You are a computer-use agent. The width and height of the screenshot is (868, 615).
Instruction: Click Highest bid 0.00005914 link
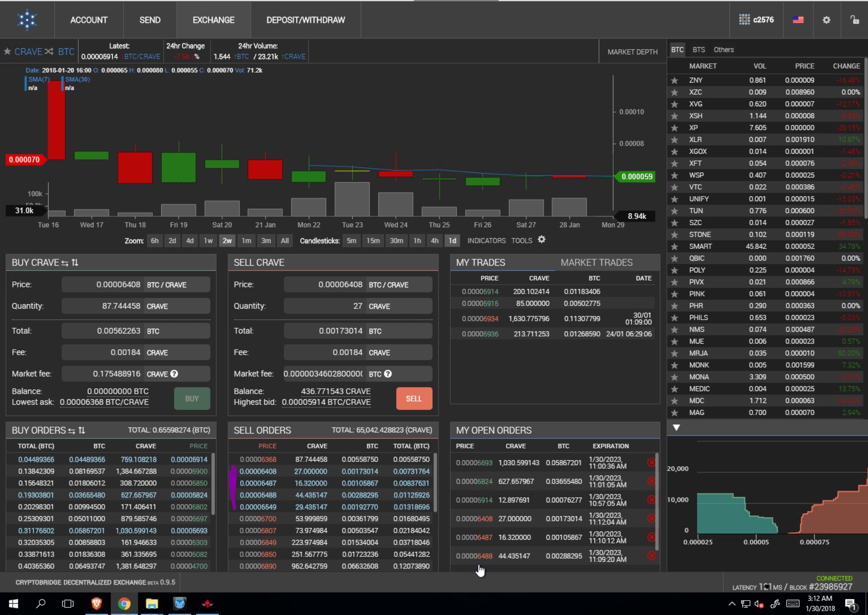point(326,402)
